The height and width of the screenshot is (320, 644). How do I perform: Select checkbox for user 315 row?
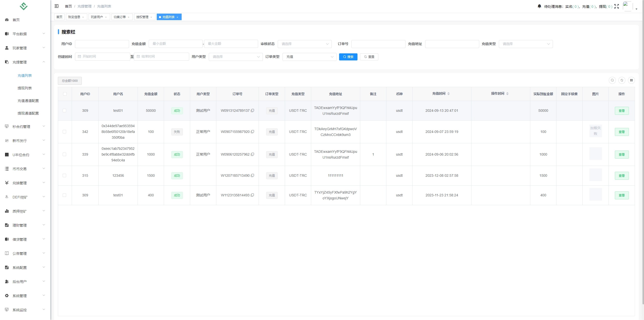click(64, 175)
